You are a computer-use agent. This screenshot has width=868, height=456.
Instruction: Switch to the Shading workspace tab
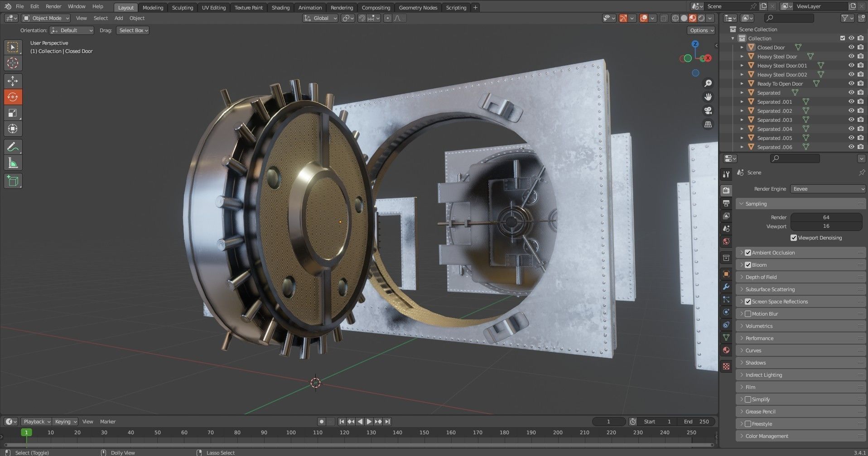(280, 8)
